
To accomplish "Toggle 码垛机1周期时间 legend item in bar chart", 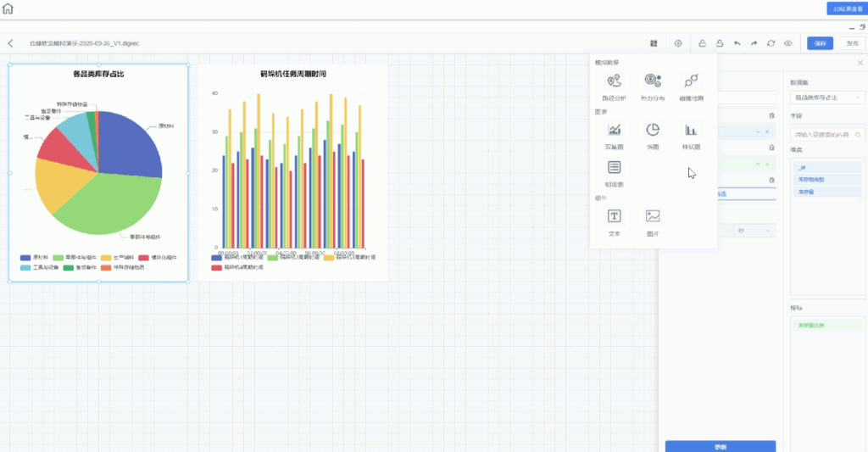I will point(237,258).
